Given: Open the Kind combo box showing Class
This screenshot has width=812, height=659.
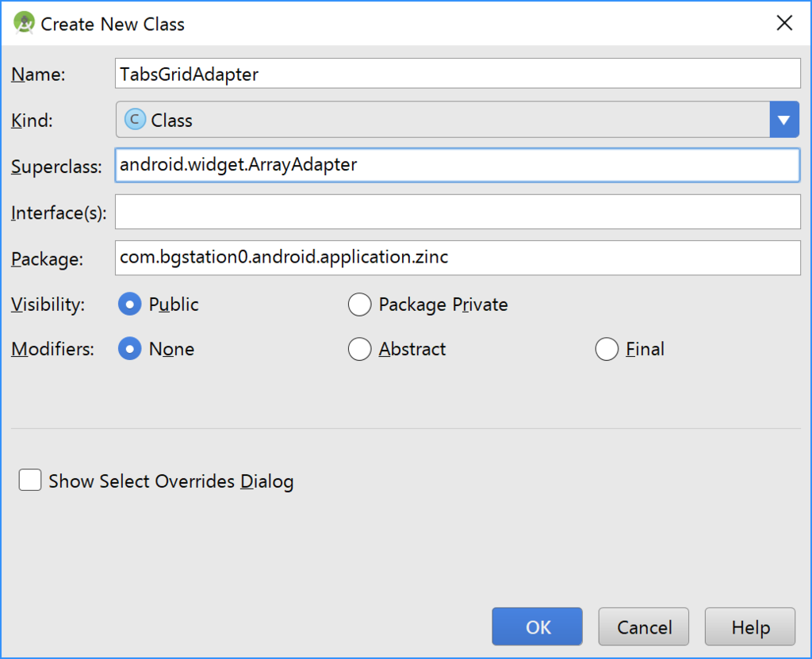Looking at the screenshot, I should point(442,121).
